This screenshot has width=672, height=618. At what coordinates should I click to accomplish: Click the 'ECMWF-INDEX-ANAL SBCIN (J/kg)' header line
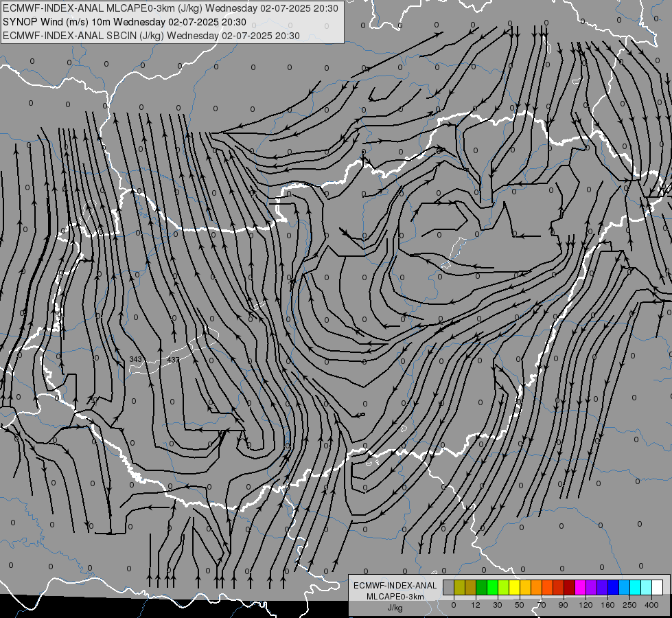click(151, 36)
